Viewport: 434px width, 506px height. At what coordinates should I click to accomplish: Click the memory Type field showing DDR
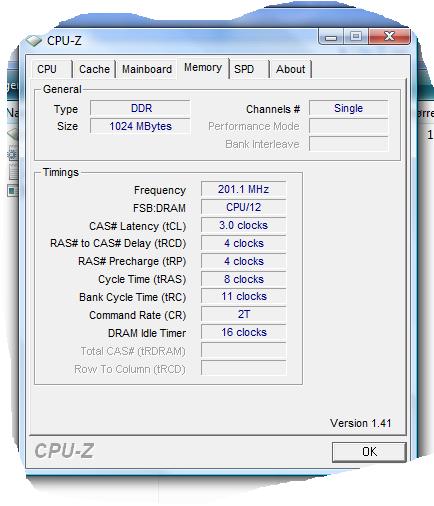tap(140, 108)
